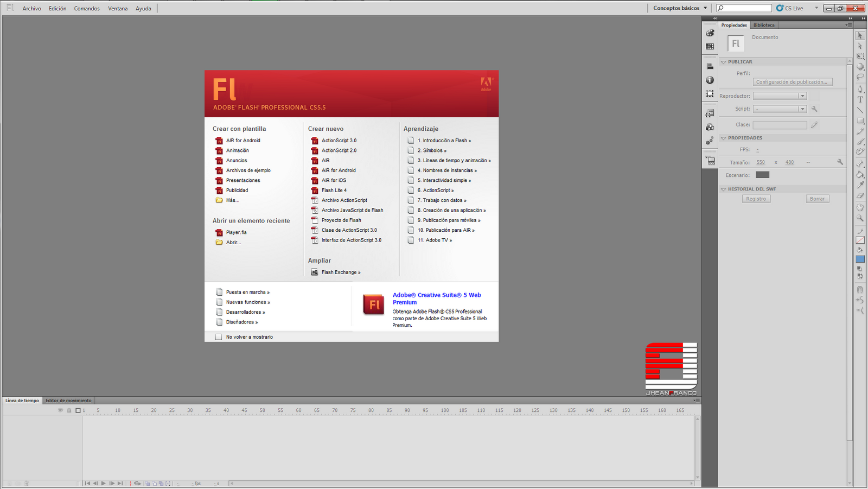868x489 pixels.
Task: Click the Registro button
Action: point(756,199)
